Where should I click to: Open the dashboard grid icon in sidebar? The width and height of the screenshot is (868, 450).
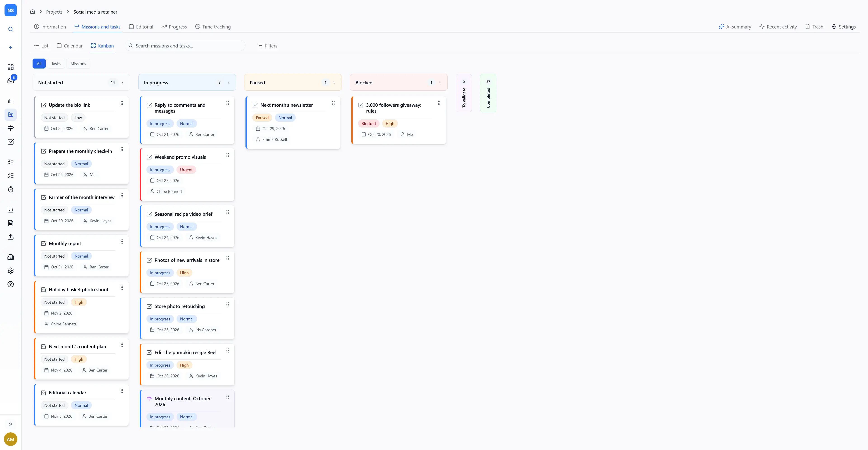[x=10, y=67]
